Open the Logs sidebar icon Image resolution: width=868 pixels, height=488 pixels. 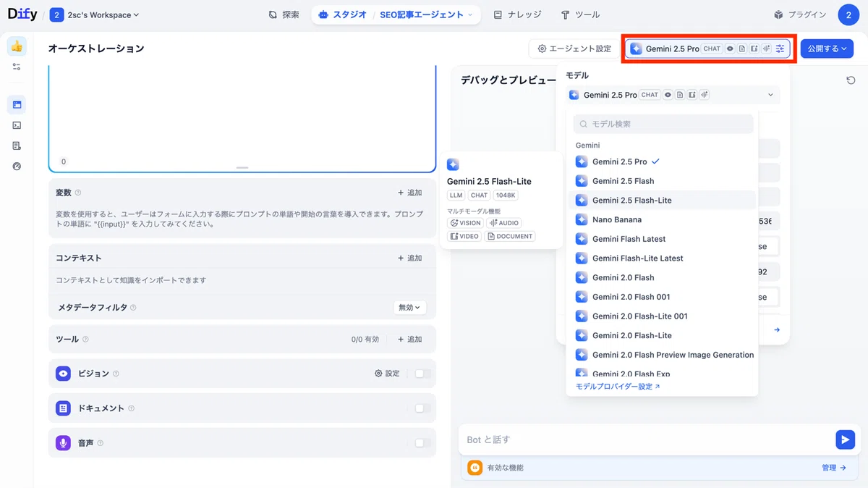point(17,146)
